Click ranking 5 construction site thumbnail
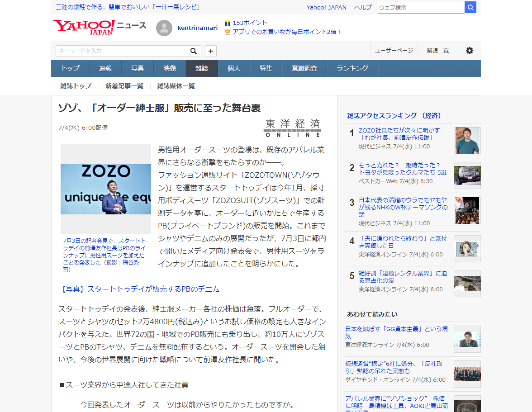Viewport: 532px width, 412px height. (x=467, y=284)
